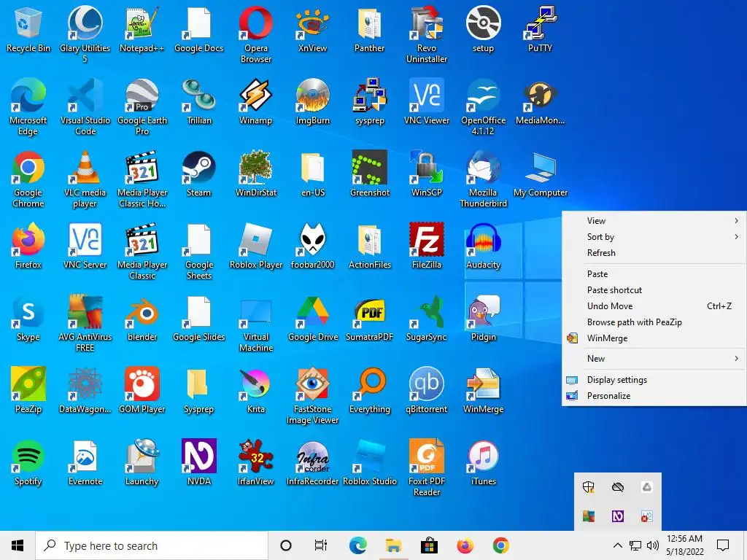Select the ImgBurn shortcut
The width and height of the screenshot is (747, 560).
coord(312,101)
